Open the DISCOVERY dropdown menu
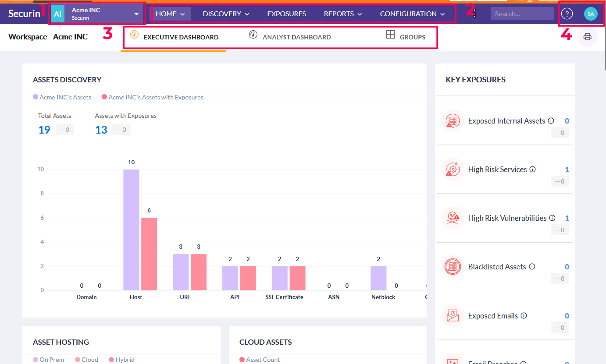This screenshot has height=364, width=606. pyautogui.click(x=226, y=14)
